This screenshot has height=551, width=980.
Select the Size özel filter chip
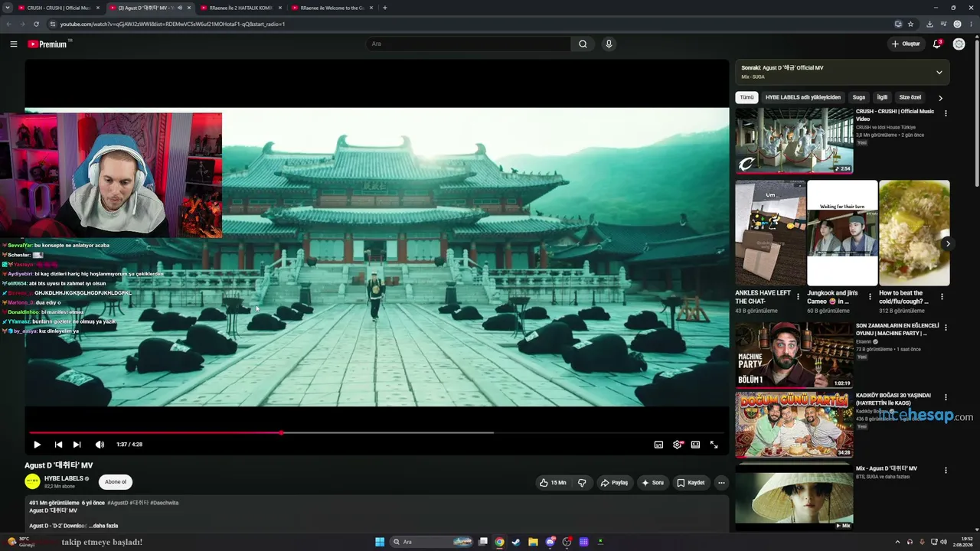910,97
